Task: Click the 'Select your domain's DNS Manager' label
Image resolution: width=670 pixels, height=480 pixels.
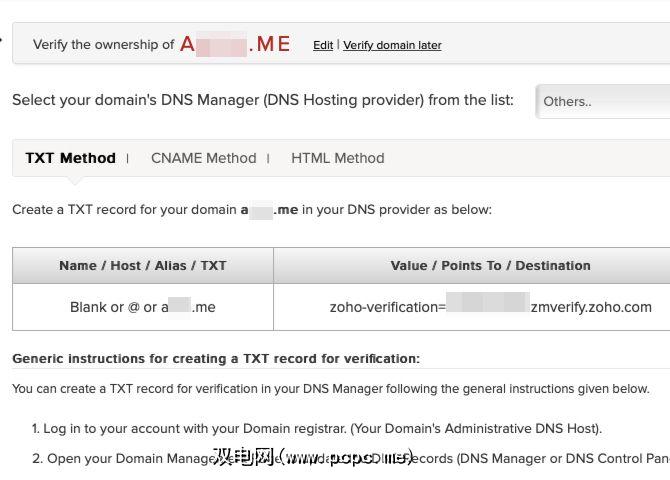Action: [263, 100]
